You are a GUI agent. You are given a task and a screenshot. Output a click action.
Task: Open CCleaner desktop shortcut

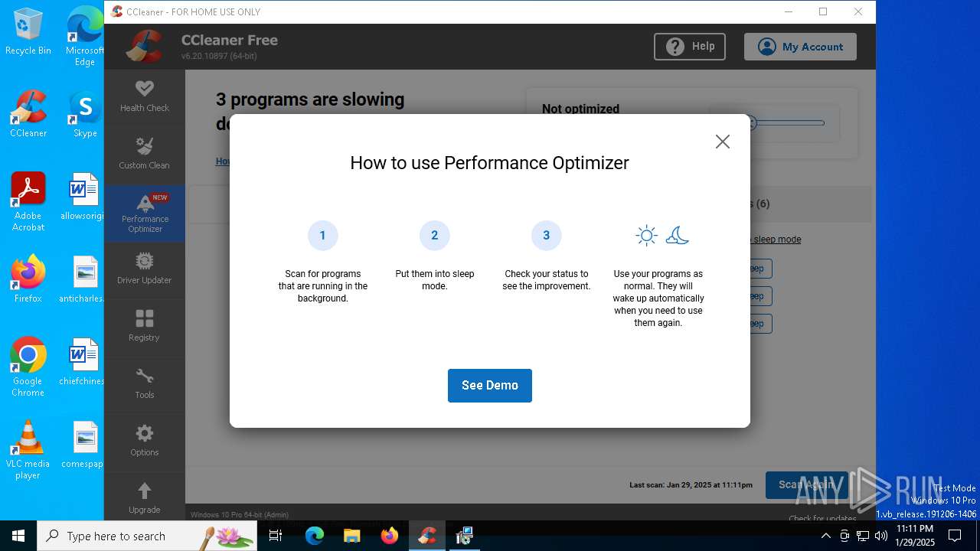tap(28, 114)
